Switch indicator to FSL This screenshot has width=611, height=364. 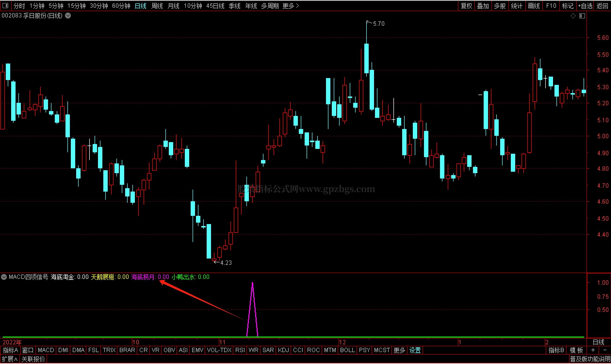pyautogui.click(x=93, y=351)
